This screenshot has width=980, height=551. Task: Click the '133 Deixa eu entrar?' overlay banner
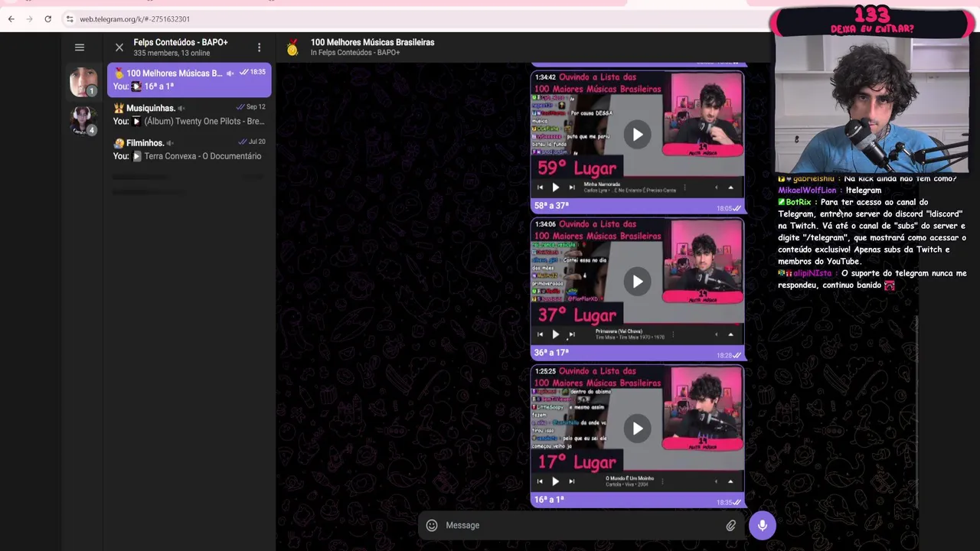(872, 21)
